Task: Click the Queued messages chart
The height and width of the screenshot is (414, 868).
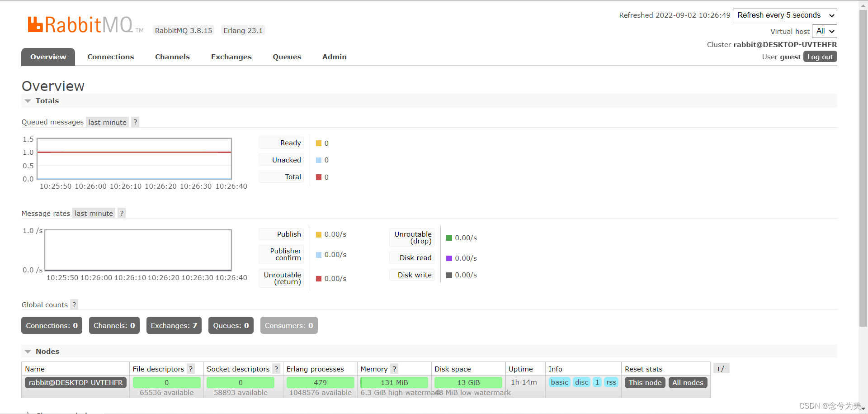Action: (134, 159)
